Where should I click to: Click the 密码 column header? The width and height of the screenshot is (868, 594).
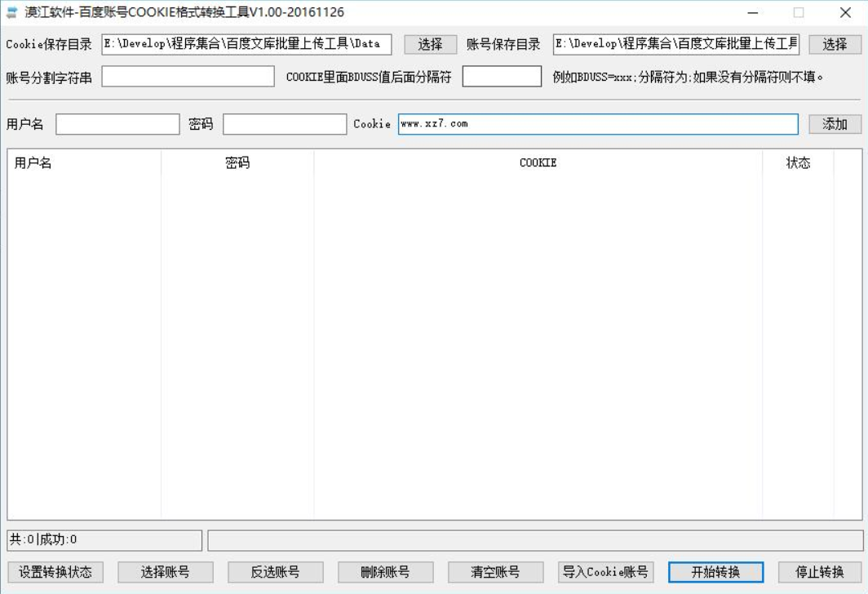tap(237, 162)
